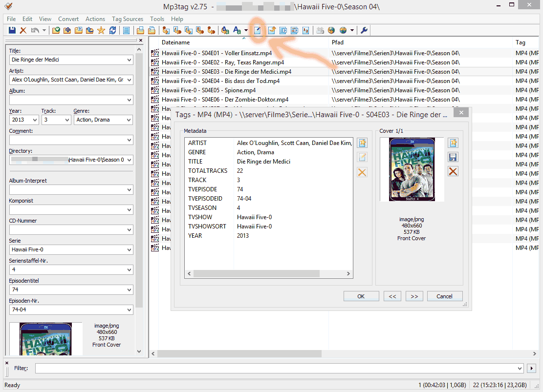Open the File menu
This screenshot has width=543, height=392.
(11, 19)
